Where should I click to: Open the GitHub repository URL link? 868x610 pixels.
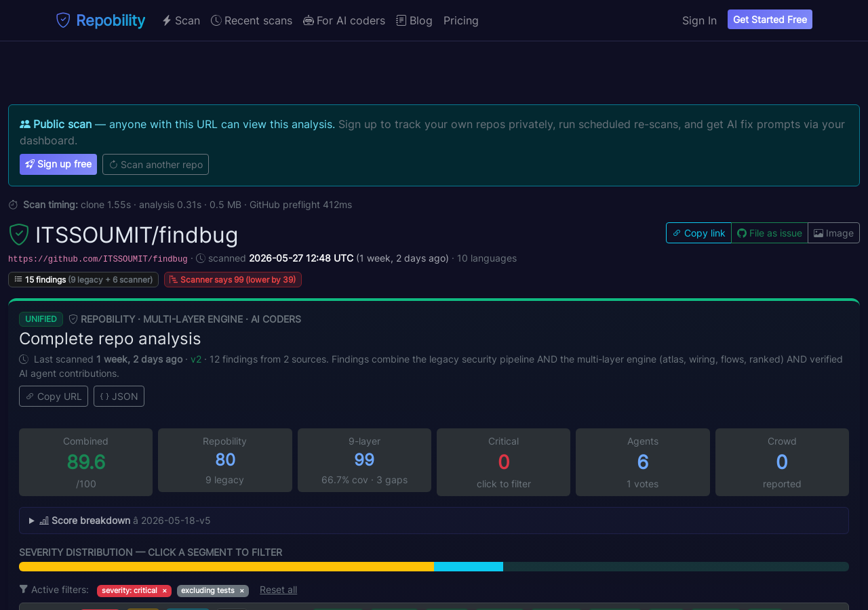[98, 259]
